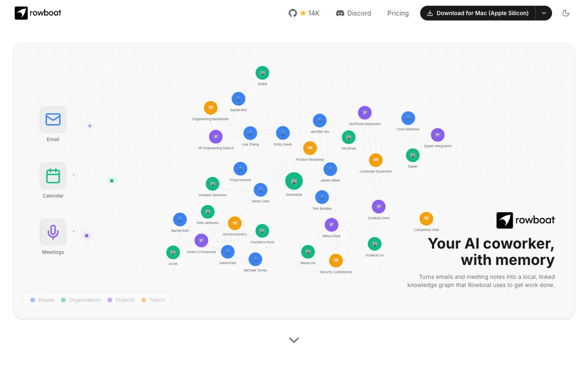588x368 pixels.
Task: Click the rowboat logo above the headline
Action: (x=526, y=220)
